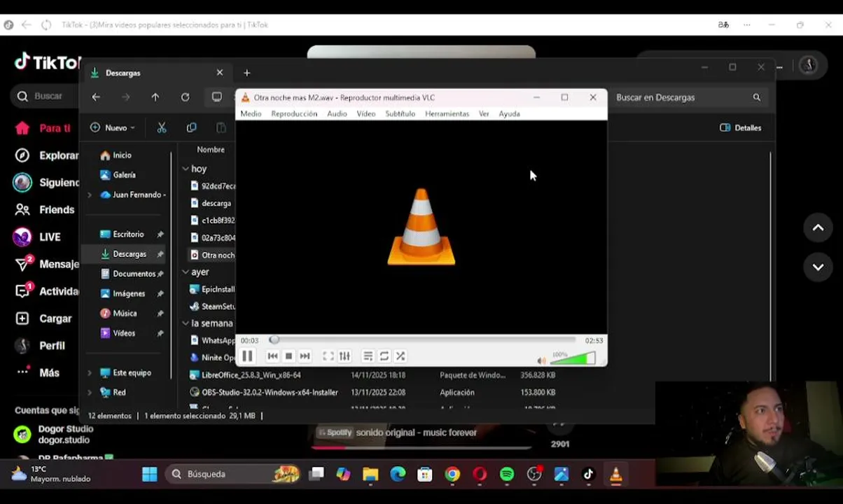This screenshot has height=504, width=843.
Task: Open TikTok LIVE section
Action: click(38, 237)
